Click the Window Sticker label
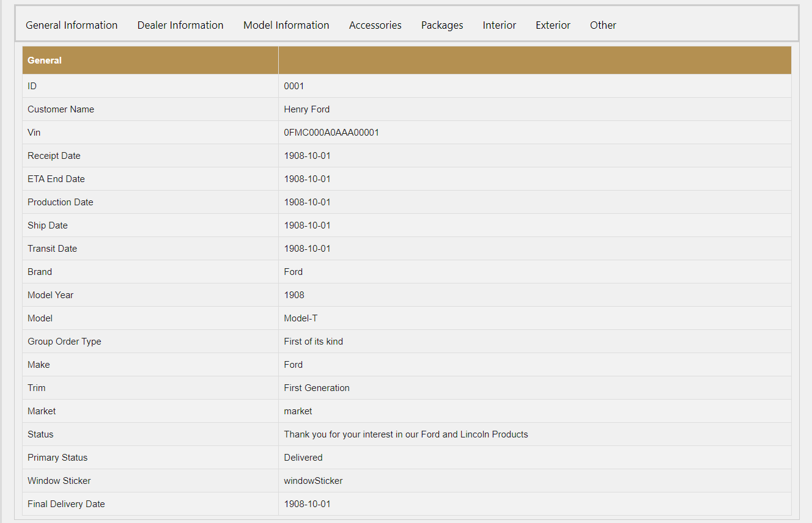This screenshot has width=812, height=523. point(59,481)
